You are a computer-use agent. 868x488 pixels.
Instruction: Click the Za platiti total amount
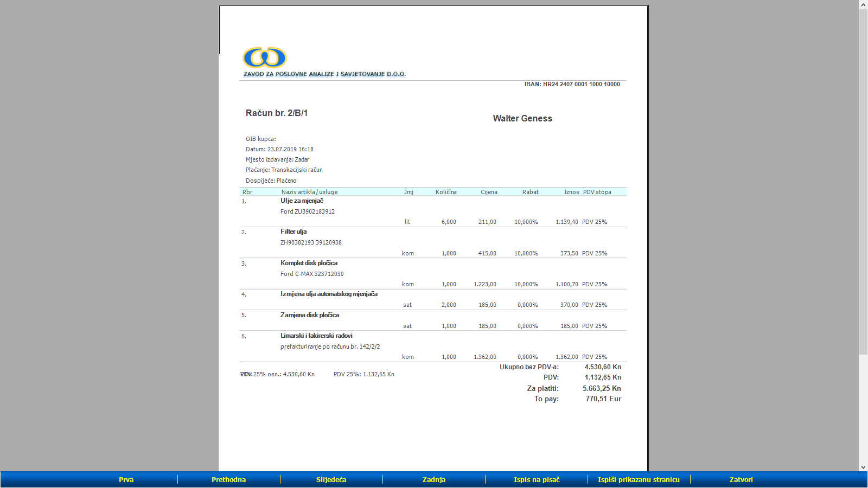(601, 388)
